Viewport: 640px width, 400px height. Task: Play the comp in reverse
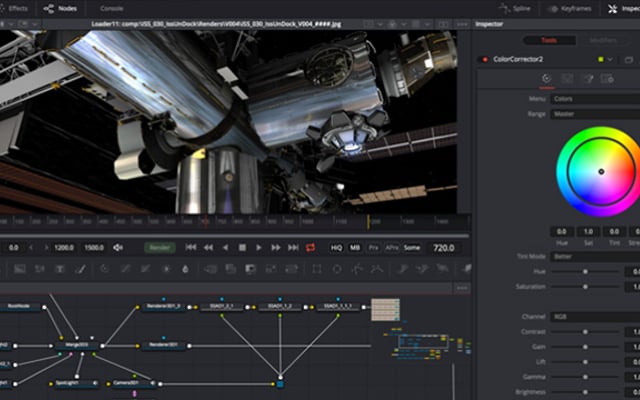225,247
